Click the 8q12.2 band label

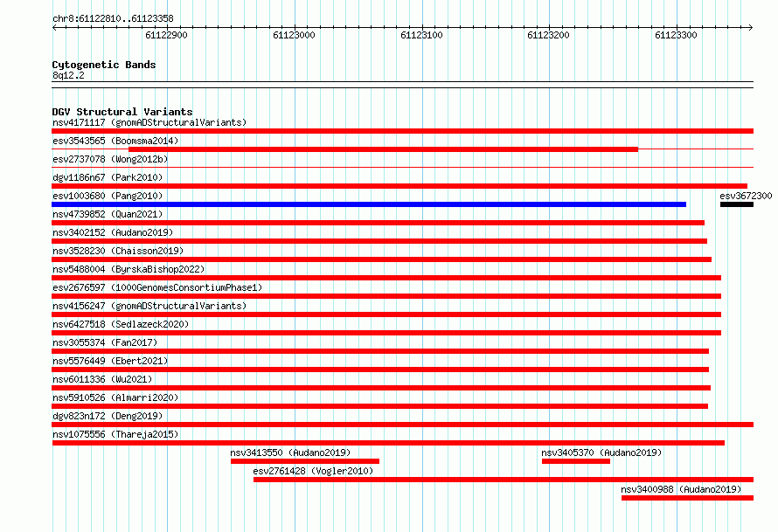click(x=68, y=75)
